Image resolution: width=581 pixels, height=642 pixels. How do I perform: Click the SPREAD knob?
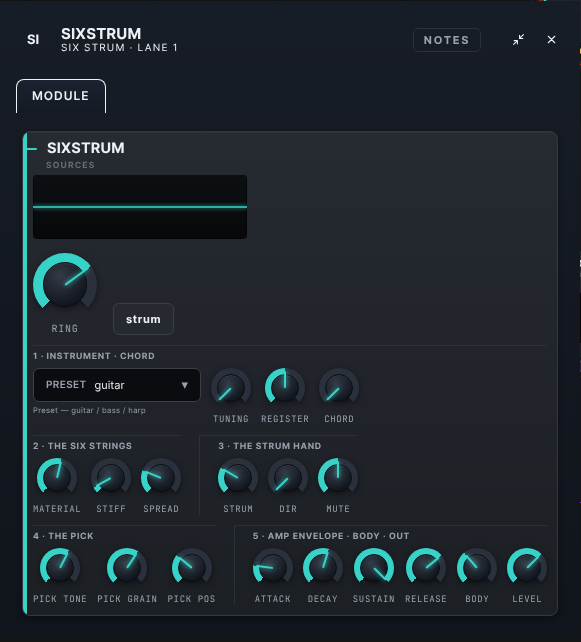pyautogui.click(x=161, y=478)
